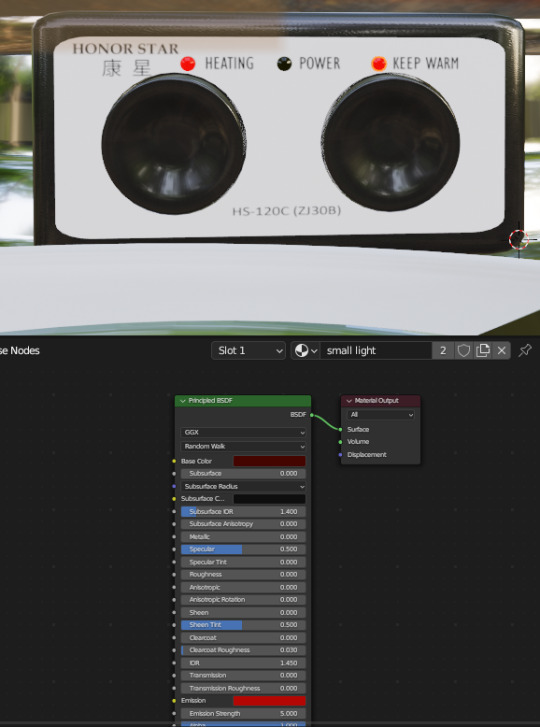Click the material user count 2 button
This screenshot has height=727, width=540.
[443, 351]
